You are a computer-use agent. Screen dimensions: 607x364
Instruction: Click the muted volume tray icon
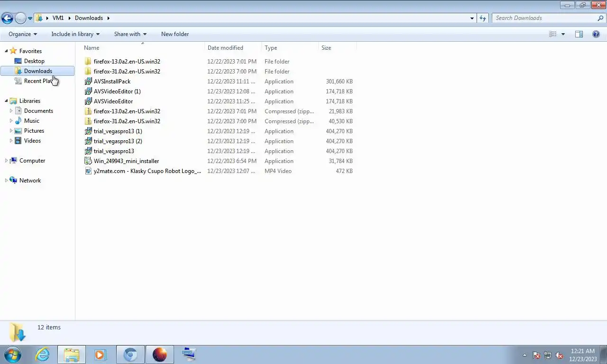(560, 355)
